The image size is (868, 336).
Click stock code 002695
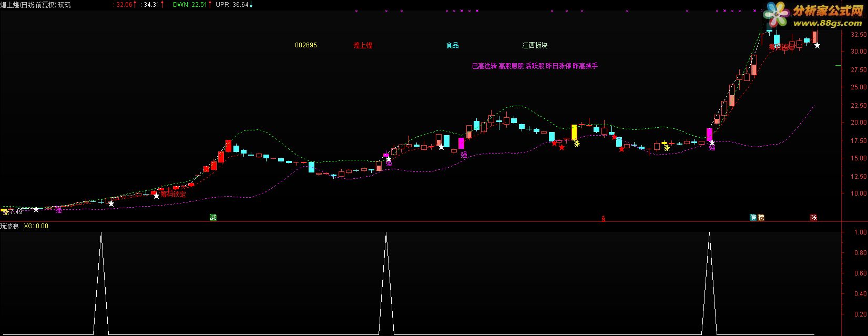306,45
